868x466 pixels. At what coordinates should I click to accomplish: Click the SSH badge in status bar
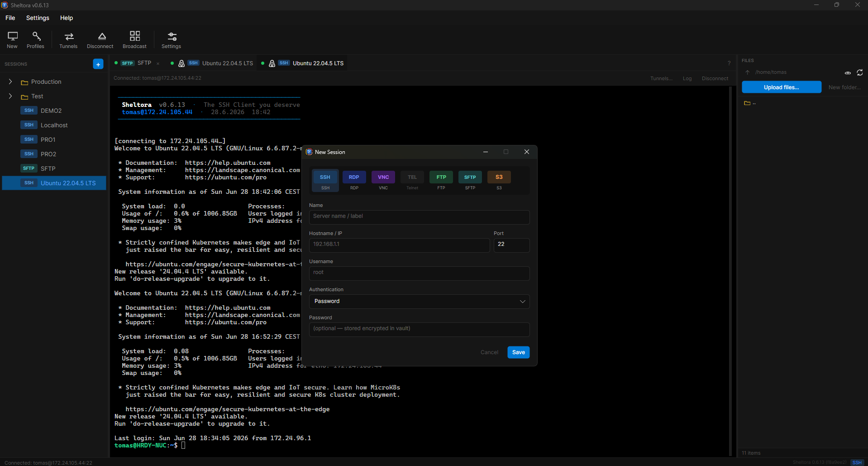[857, 462]
